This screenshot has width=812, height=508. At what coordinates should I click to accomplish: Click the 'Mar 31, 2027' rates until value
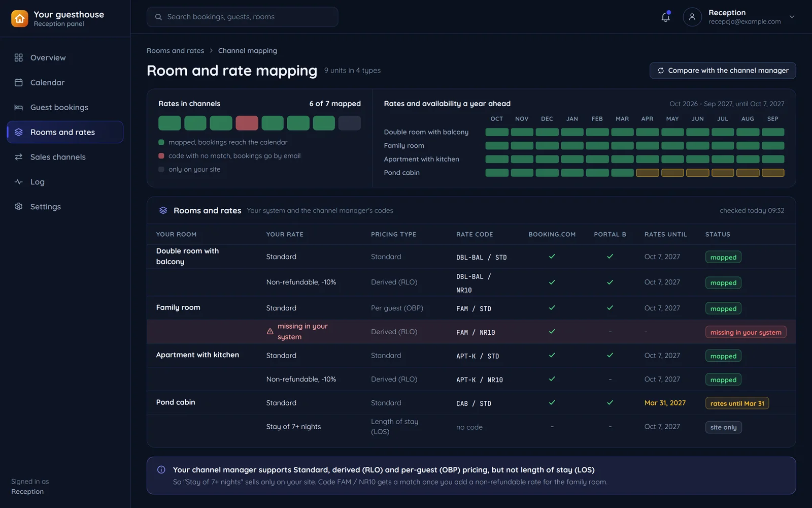[665, 403]
